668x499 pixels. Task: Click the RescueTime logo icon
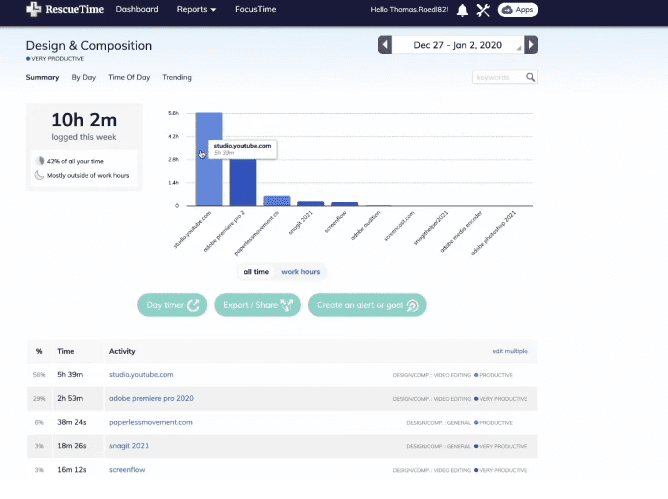coord(35,10)
